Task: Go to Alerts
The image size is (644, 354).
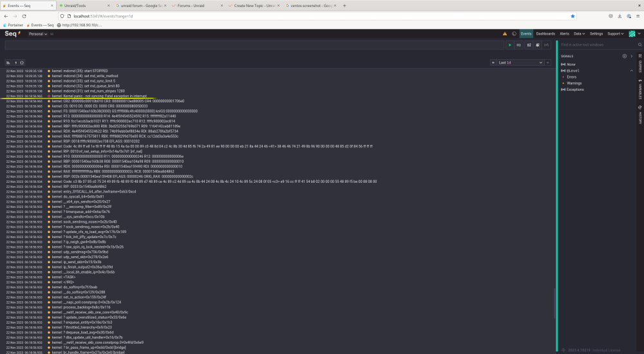Action: (x=564, y=33)
